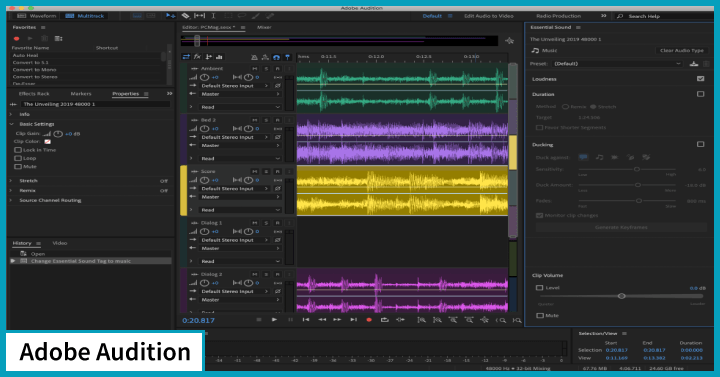The height and width of the screenshot is (377, 720).
Task: Click playhead marker icon beside snapping
Action: pyautogui.click(x=287, y=57)
